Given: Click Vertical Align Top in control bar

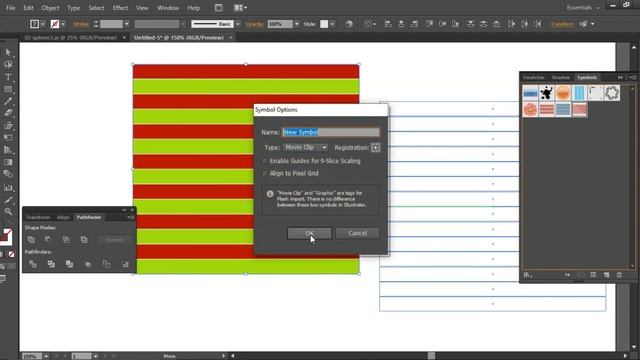Looking at the screenshot, I should tap(429, 24).
